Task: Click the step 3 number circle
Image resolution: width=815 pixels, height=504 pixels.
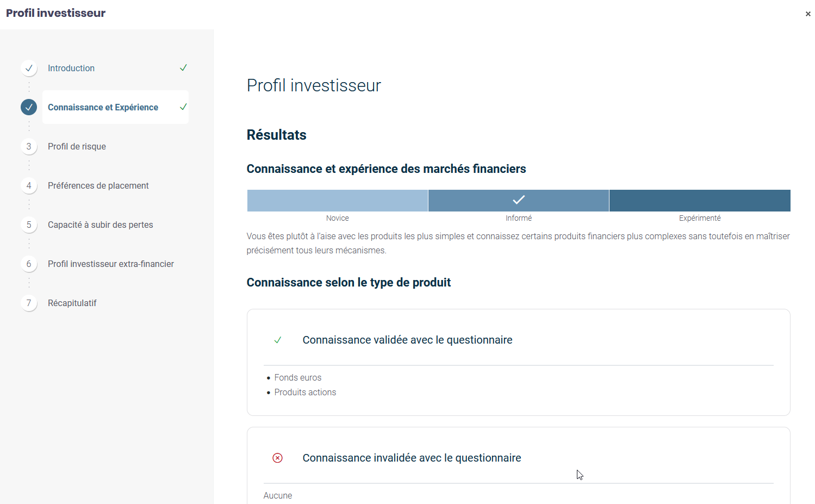Action: click(x=29, y=146)
